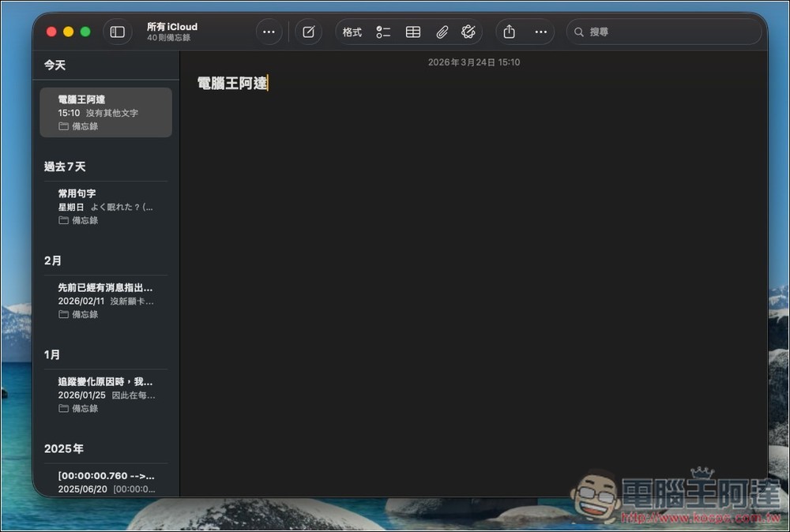Click 沒有其他文字 preview text
The image size is (790, 532).
(112, 113)
